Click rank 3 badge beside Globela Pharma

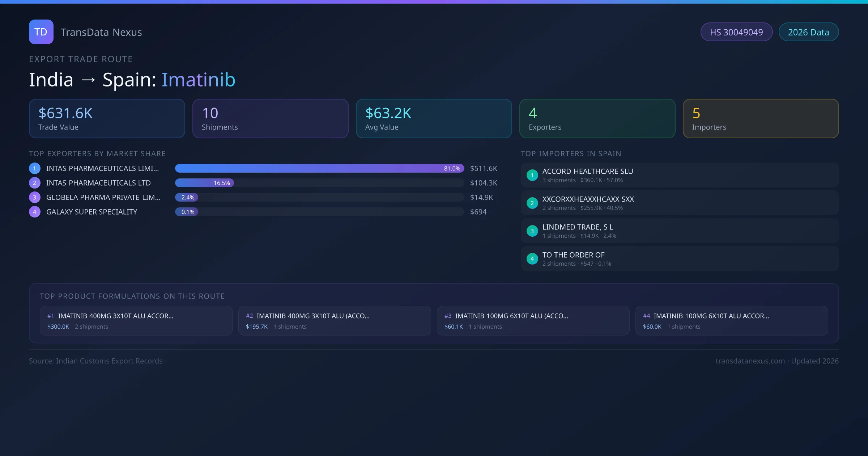tap(34, 197)
